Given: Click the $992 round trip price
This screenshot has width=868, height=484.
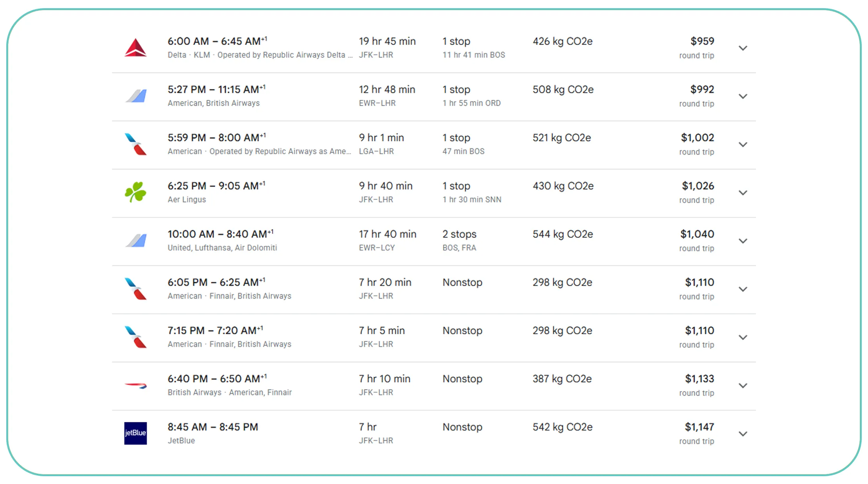Looking at the screenshot, I should pos(702,89).
